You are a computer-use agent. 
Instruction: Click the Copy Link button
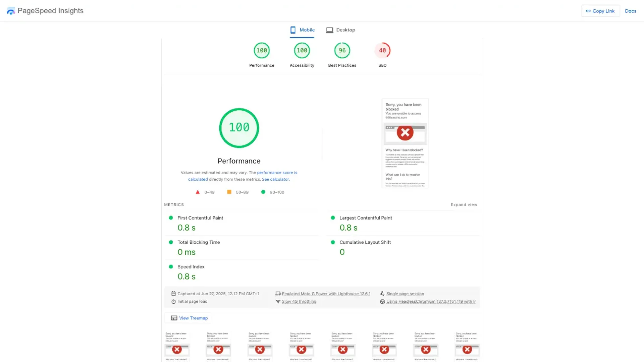click(600, 11)
